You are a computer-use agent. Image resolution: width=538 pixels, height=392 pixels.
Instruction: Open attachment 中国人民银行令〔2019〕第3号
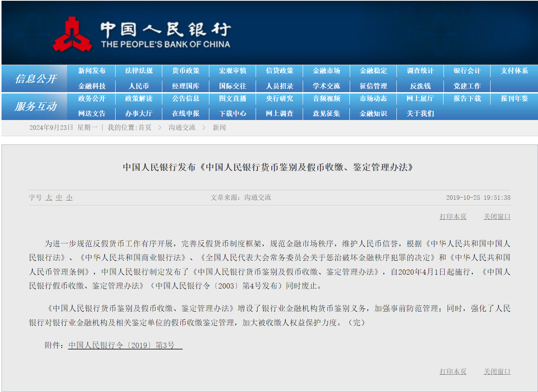point(125,345)
